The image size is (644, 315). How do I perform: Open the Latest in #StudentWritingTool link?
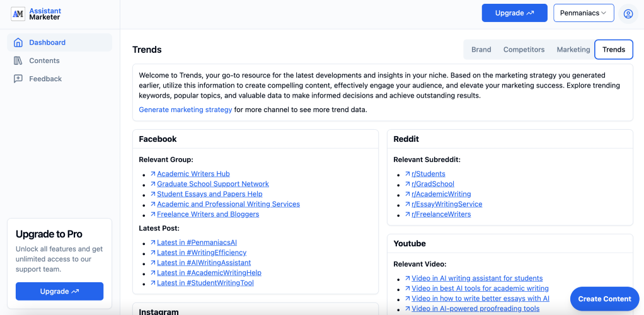[x=205, y=283]
